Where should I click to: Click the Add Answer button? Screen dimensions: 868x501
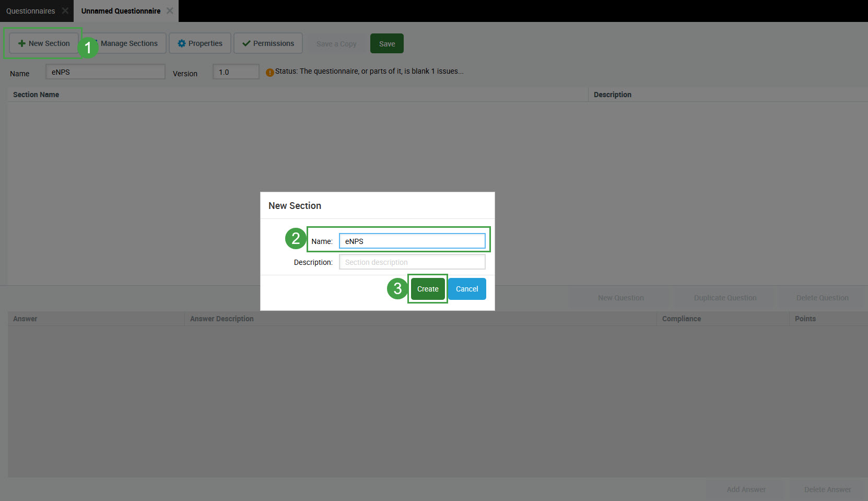pyautogui.click(x=746, y=490)
